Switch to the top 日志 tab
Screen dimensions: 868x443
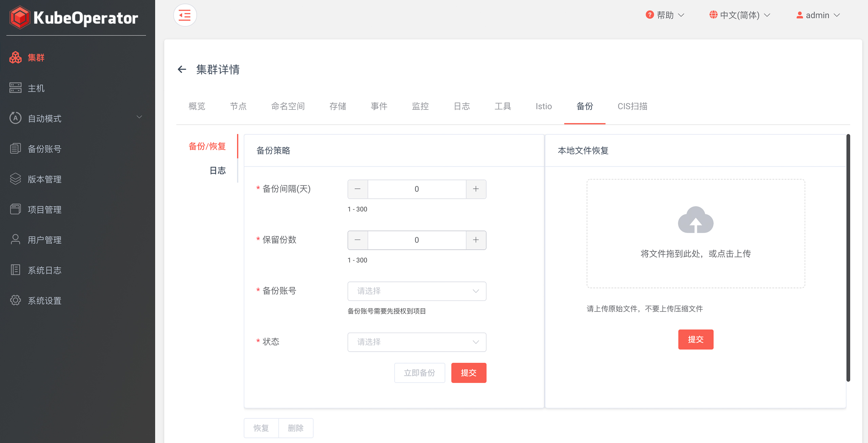click(x=462, y=106)
